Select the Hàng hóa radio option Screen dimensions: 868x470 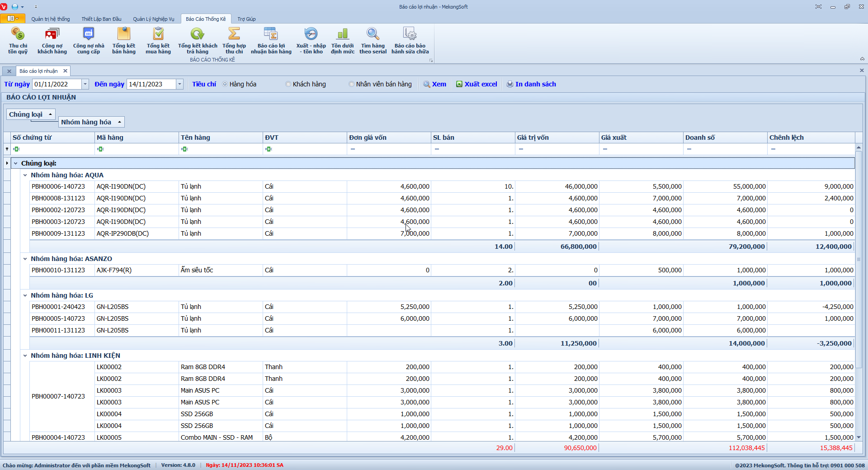pos(225,84)
